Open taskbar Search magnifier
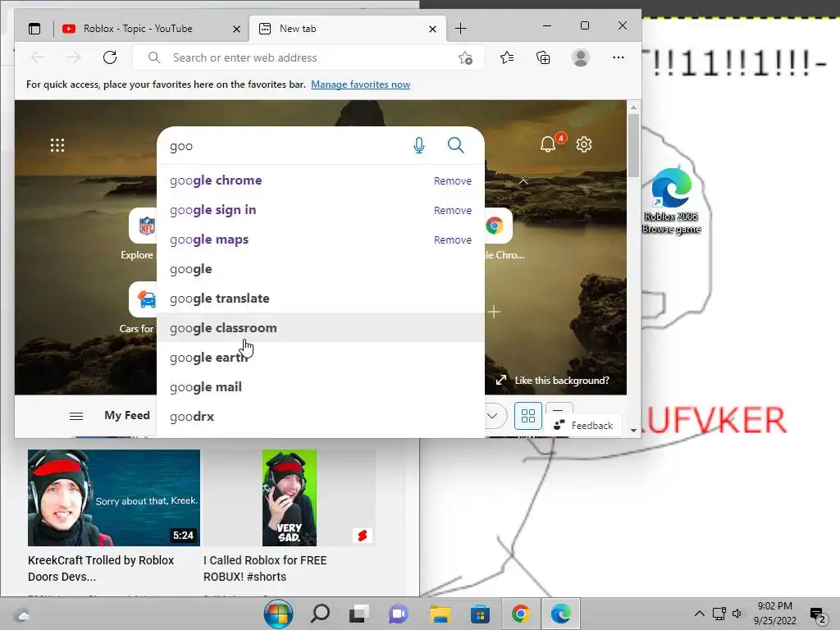840x630 pixels. [320, 614]
